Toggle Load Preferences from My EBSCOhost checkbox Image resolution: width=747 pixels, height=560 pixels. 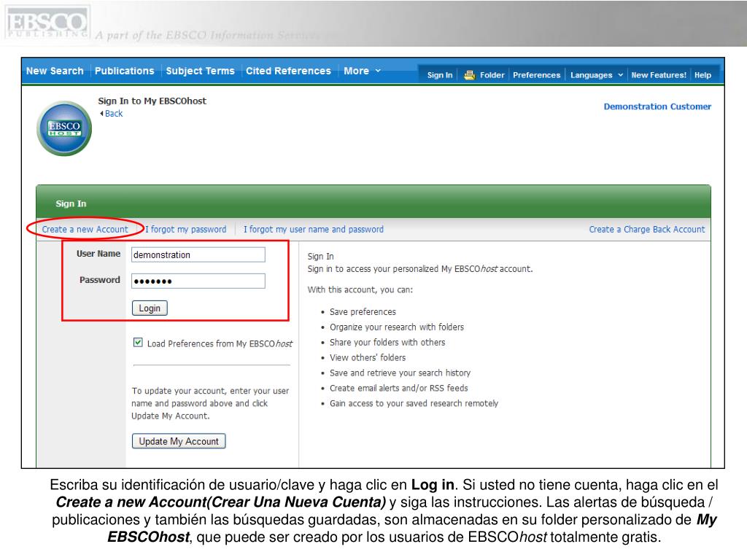[138, 343]
